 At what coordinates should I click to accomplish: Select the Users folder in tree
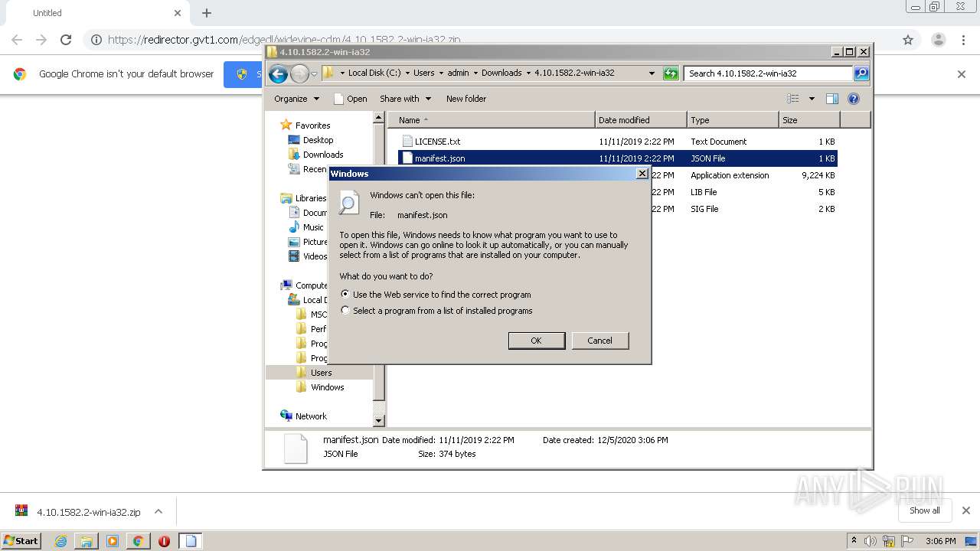pyautogui.click(x=321, y=373)
